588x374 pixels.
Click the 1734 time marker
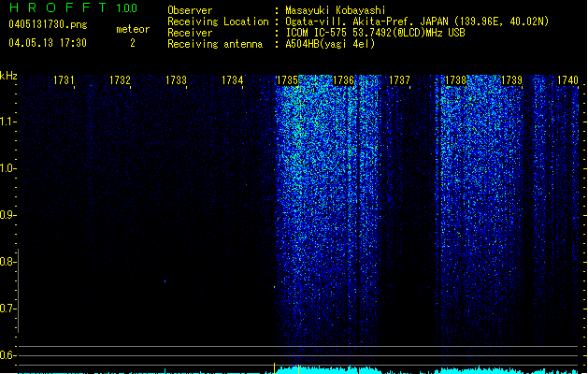[x=232, y=80]
